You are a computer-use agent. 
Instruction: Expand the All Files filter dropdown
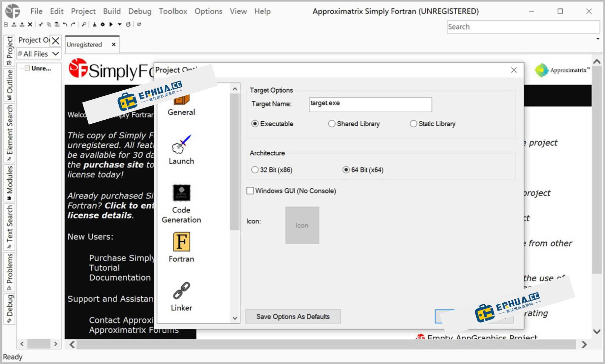[x=56, y=54]
